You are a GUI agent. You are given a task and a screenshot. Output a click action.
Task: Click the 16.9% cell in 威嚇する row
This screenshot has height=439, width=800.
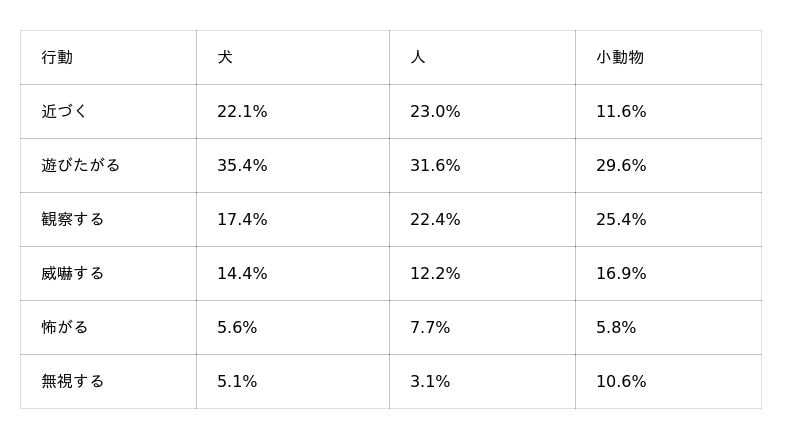(621, 274)
